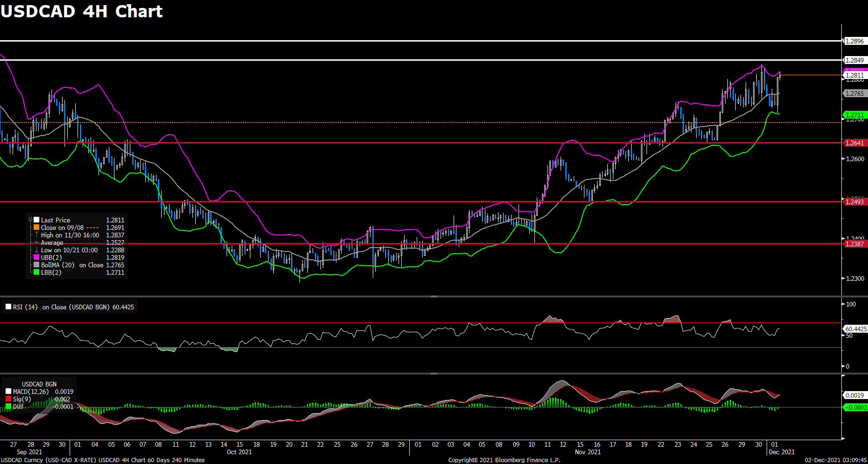
Task: Click the orange Close on 09/08 swatch
Action: tap(36, 228)
